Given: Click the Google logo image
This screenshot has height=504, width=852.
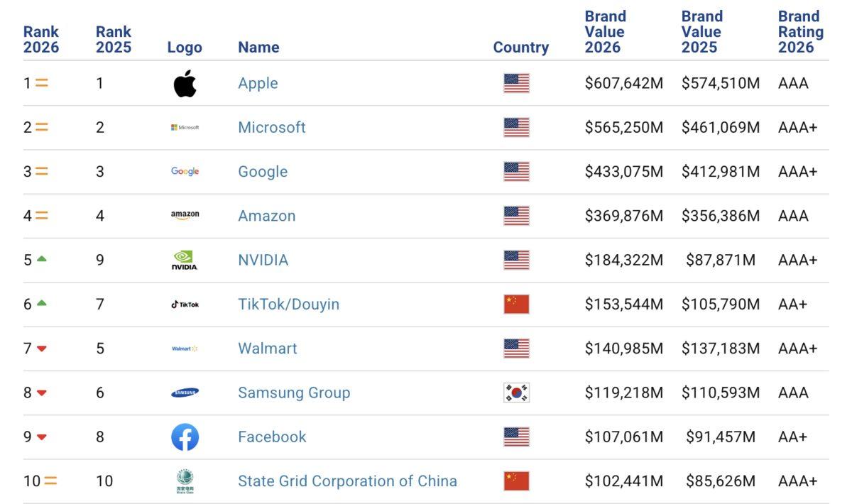Looking at the screenshot, I should coord(185,172).
